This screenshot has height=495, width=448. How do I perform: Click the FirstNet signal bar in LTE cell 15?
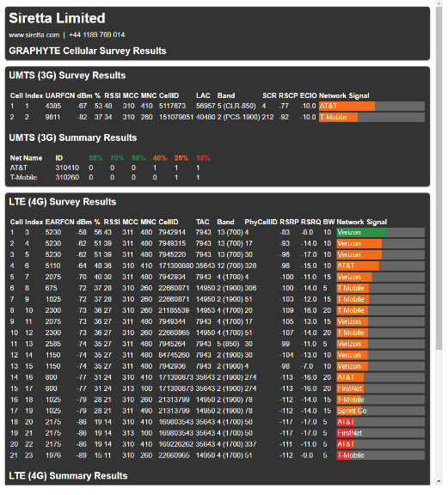coord(380,388)
